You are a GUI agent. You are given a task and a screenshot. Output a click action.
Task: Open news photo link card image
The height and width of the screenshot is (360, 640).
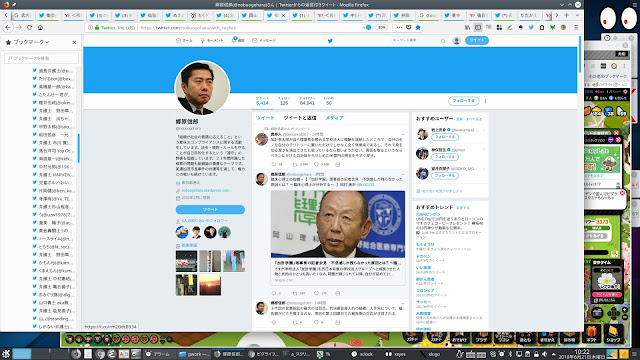(x=338, y=224)
